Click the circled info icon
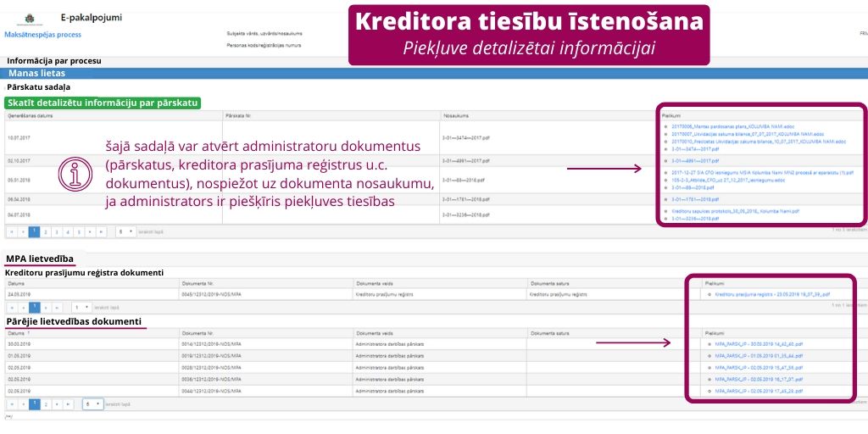 75,173
